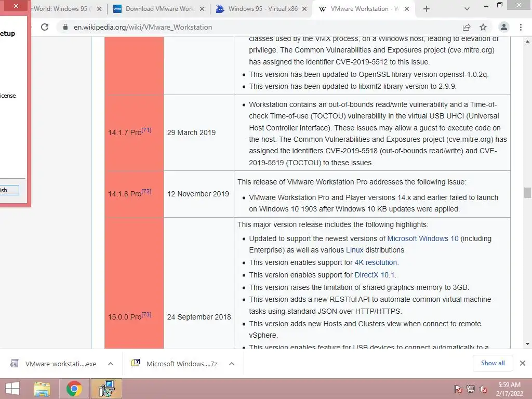Open the Chrome profile avatar

tap(504, 27)
